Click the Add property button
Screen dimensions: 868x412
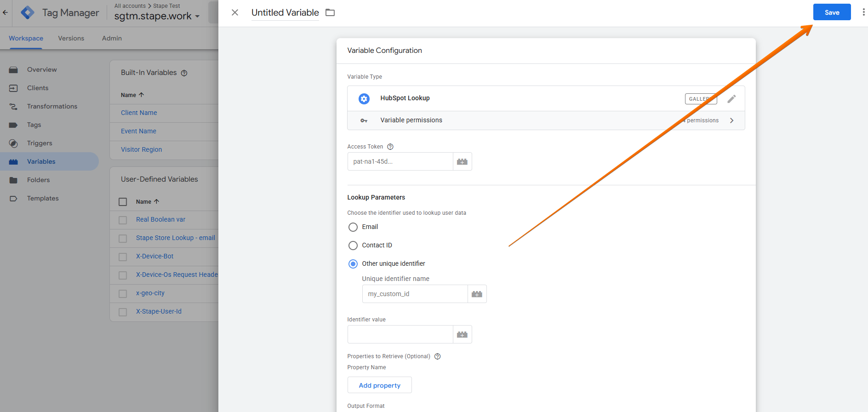coord(379,385)
